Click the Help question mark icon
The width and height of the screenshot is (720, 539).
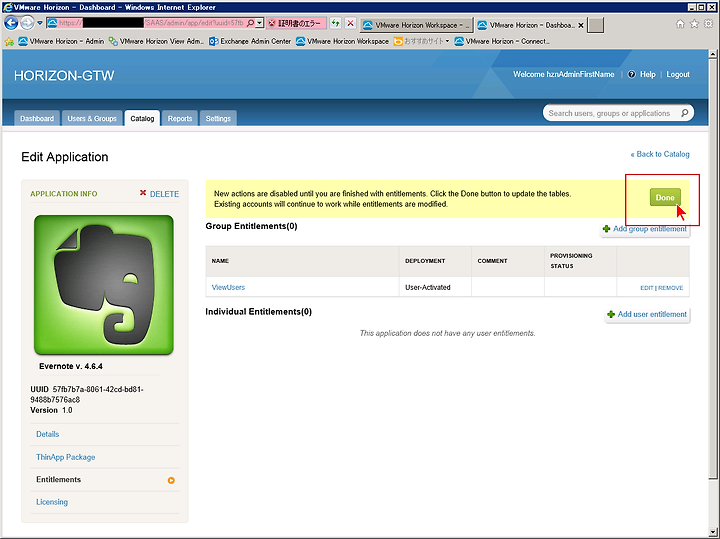pos(632,74)
